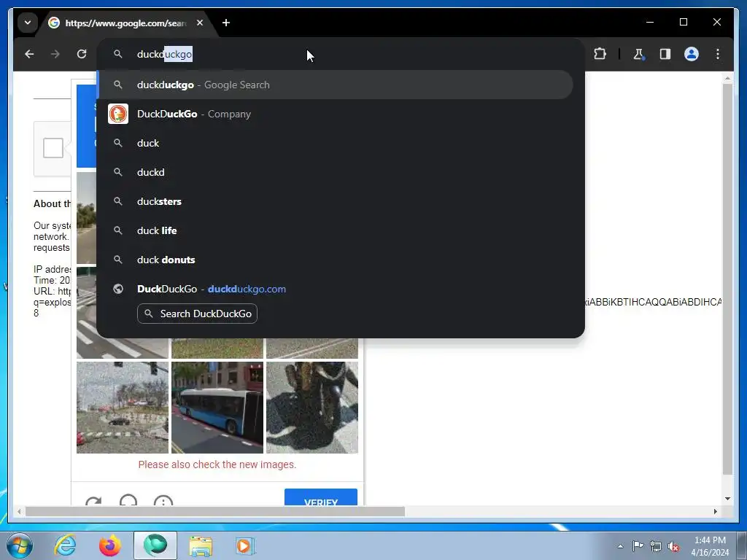747x560 pixels.
Task: Open a new tab with plus button
Action: click(x=226, y=23)
